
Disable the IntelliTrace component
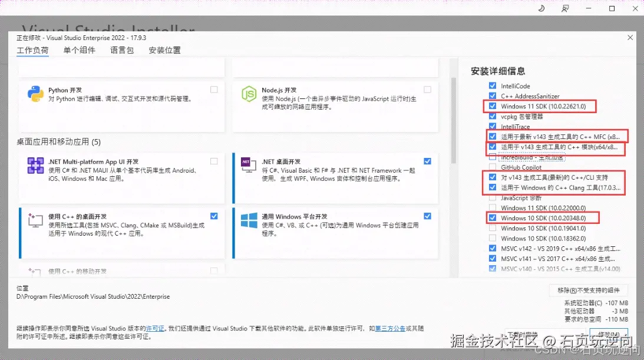pyautogui.click(x=493, y=126)
